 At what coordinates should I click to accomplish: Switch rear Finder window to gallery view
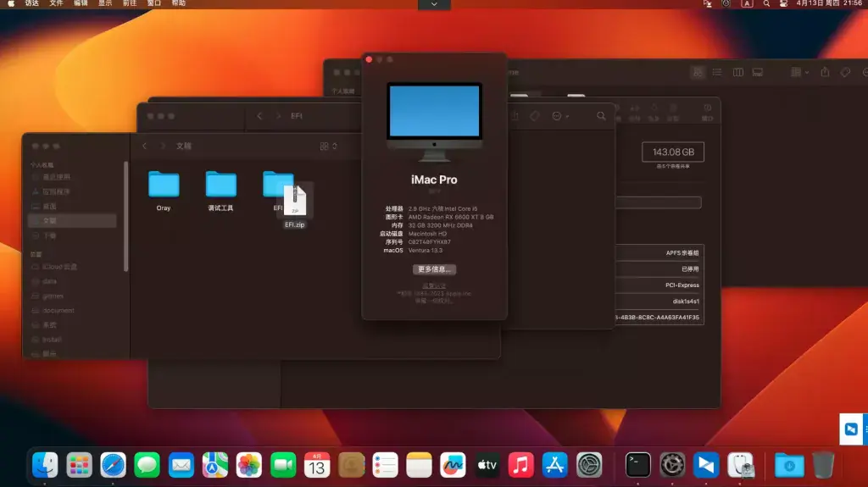tap(757, 72)
